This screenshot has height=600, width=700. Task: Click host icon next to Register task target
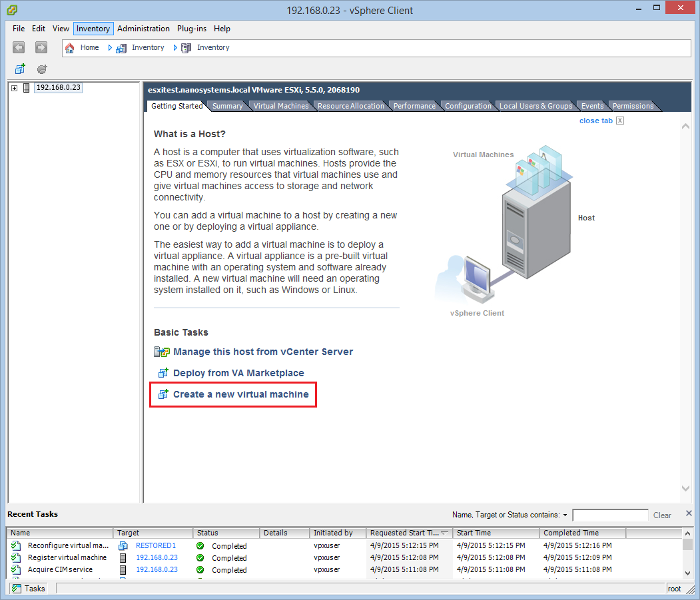point(123,557)
